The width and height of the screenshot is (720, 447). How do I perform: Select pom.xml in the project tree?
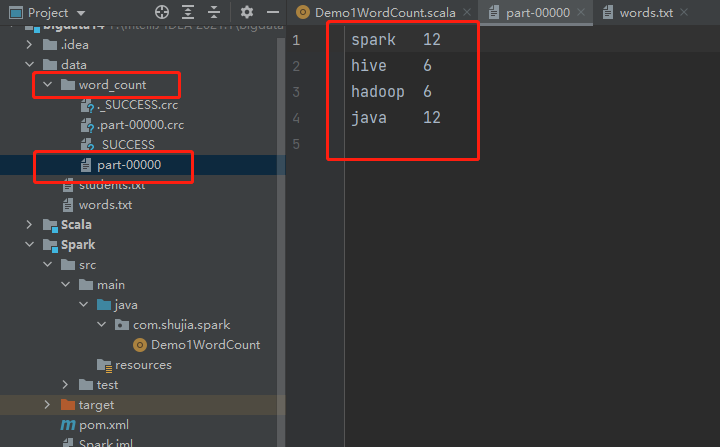pyautogui.click(x=104, y=425)
